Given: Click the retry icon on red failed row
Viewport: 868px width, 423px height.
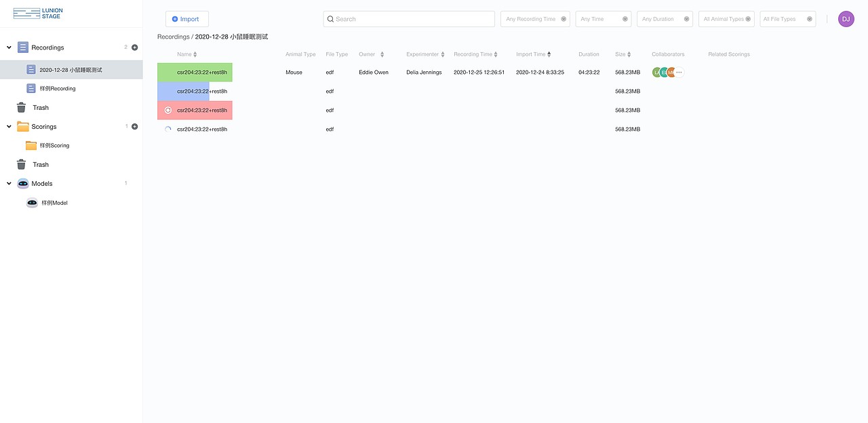Looking at the screenshot, I should pos(168,110).
